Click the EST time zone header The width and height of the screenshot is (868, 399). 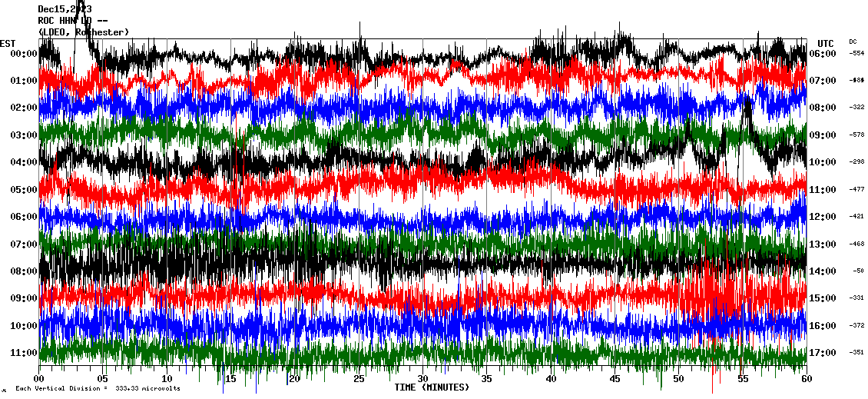8,44
